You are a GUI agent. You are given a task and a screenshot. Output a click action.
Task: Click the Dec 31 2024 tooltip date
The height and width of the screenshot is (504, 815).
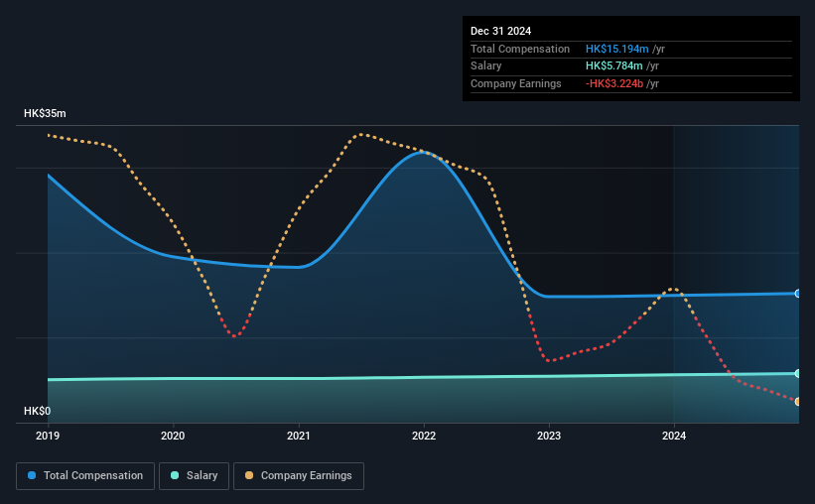click(500, 31)
